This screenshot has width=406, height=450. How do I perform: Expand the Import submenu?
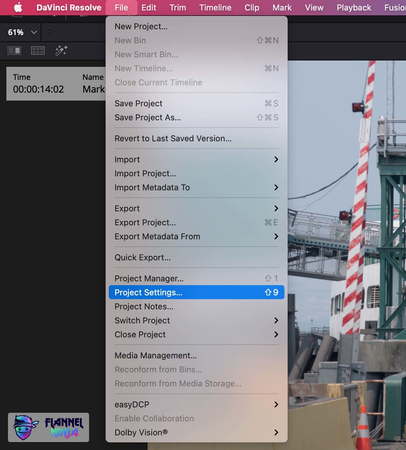(x=196, y=159)
